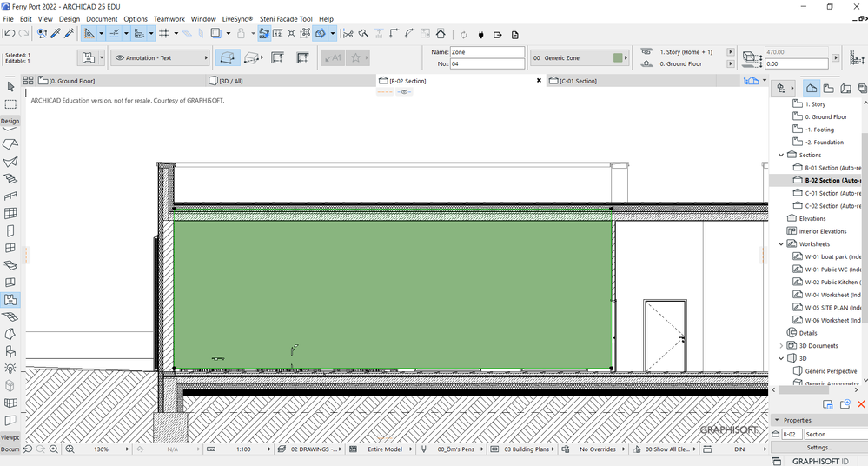
Task: Open the Annotation - Text layer dropdown
Action: click(x=162, y=58)
